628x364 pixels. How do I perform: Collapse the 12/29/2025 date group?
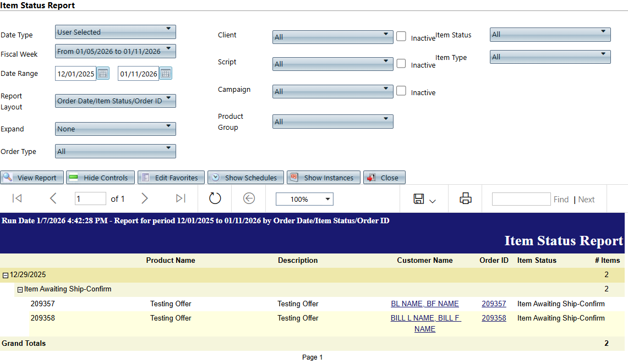6,275
